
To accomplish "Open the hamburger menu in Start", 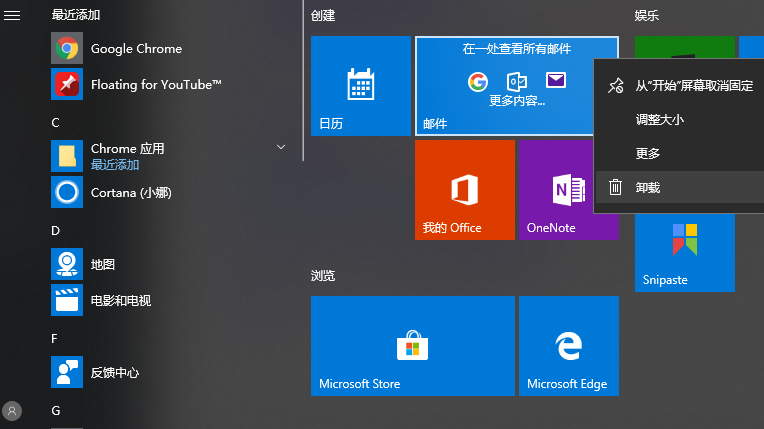I will (x=12, y=16).
